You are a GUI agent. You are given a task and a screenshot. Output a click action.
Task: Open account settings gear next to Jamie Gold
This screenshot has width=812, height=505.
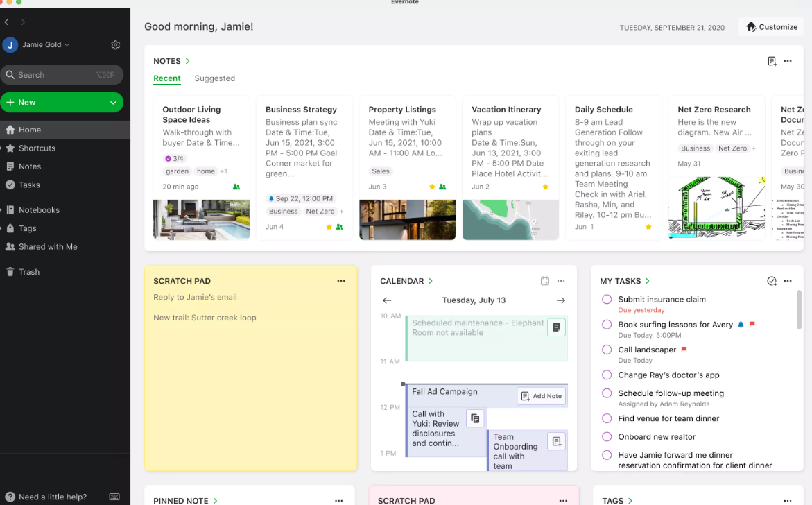pyautogui.click(x=115, y=44)
